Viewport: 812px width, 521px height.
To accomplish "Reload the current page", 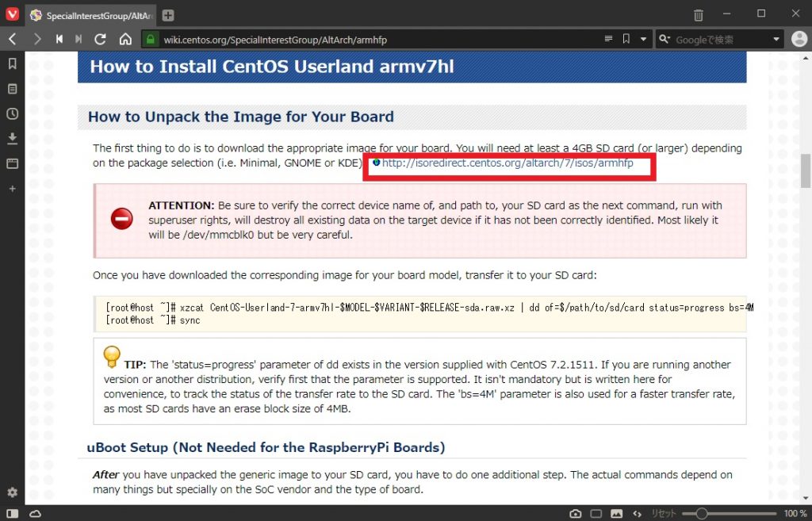I will point(98,38).
